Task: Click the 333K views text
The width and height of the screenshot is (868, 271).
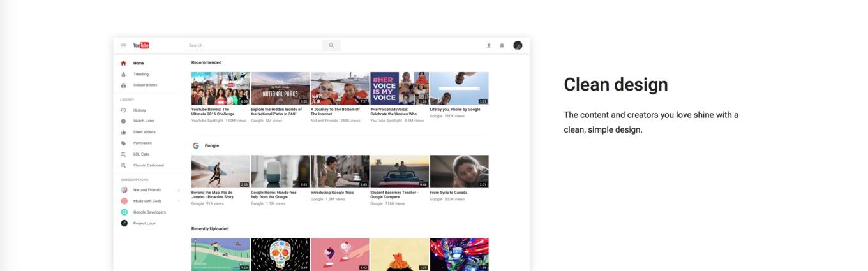Action: coord(454,199)
